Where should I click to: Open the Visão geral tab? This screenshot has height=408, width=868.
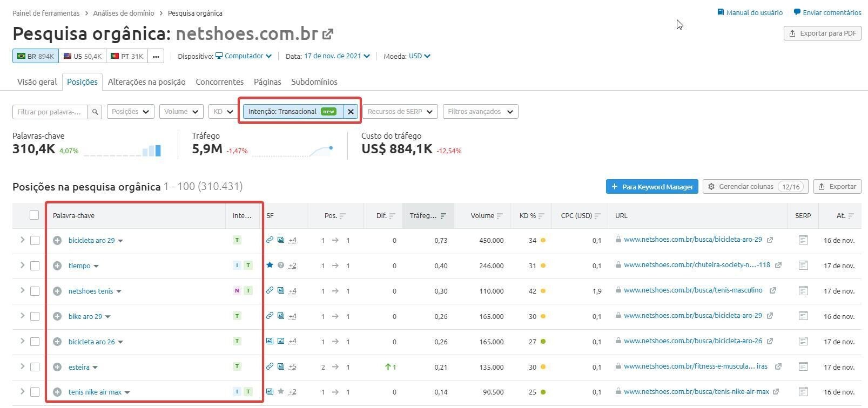point(37,82)
